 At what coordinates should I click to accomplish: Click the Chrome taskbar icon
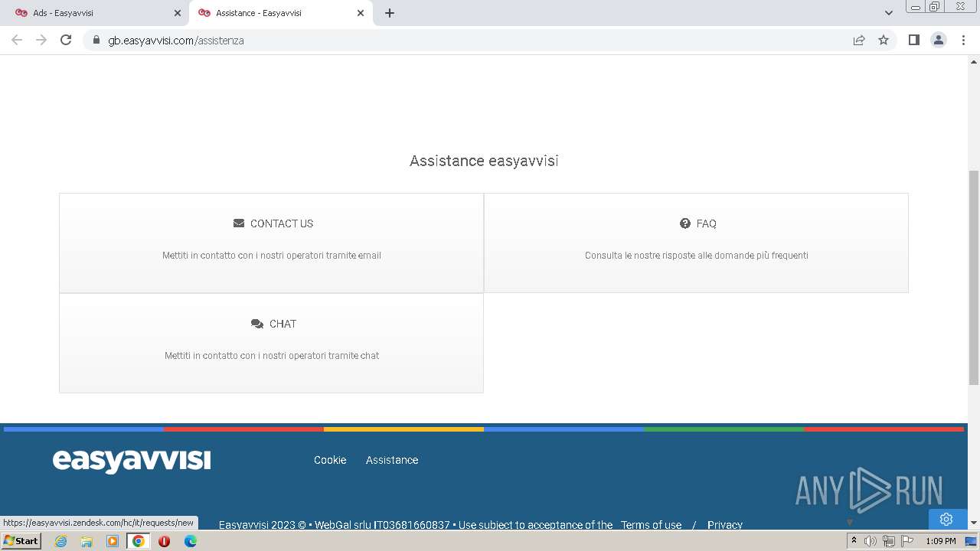tap(138, 541)
